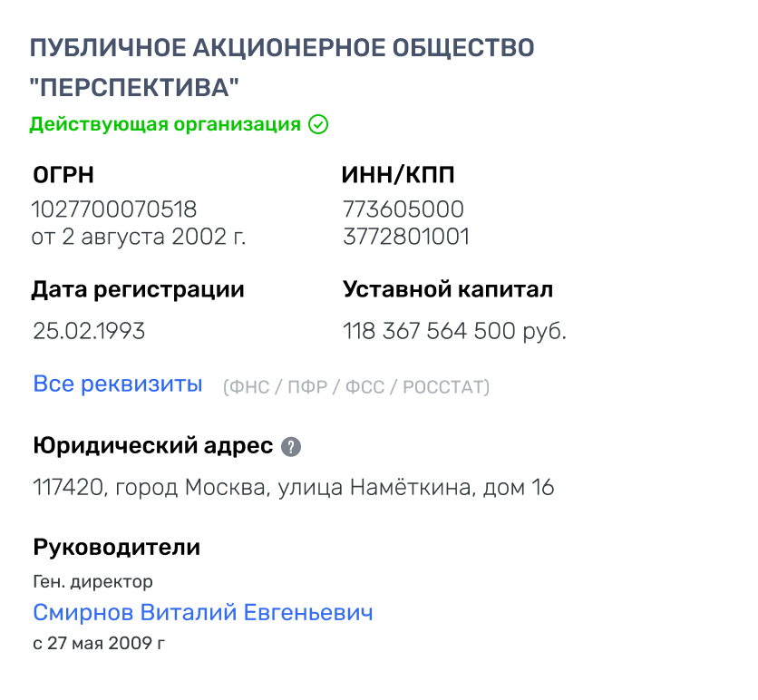The height and width of the screenshot is (700, 758).
Task: Click the ФНС / ПФР / ФСС / РОССТАТ note
Action: 356,387
